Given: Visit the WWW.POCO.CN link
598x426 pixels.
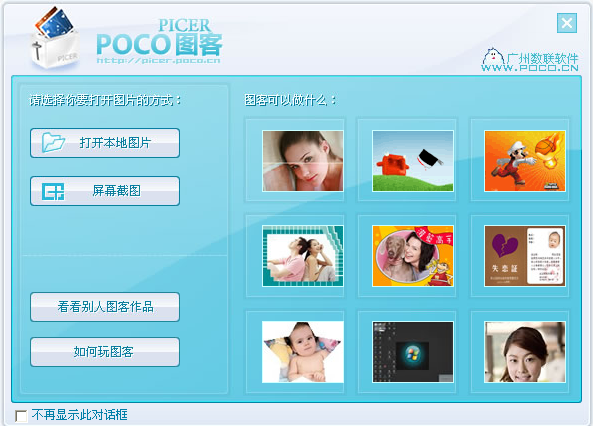Looking at the screenshot, I should pos(530,68).
